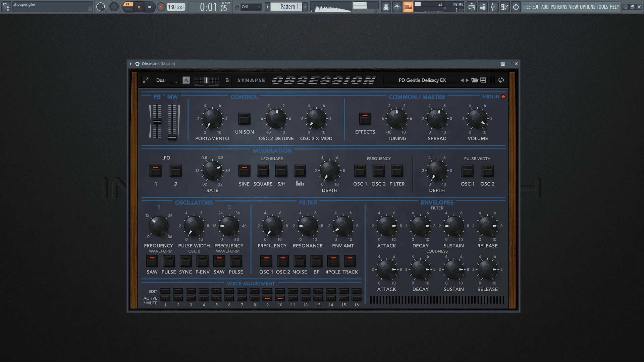Viewport: 644px width, 362px height.
Task: Select layer B button
Action: click(x=227, y=80)
